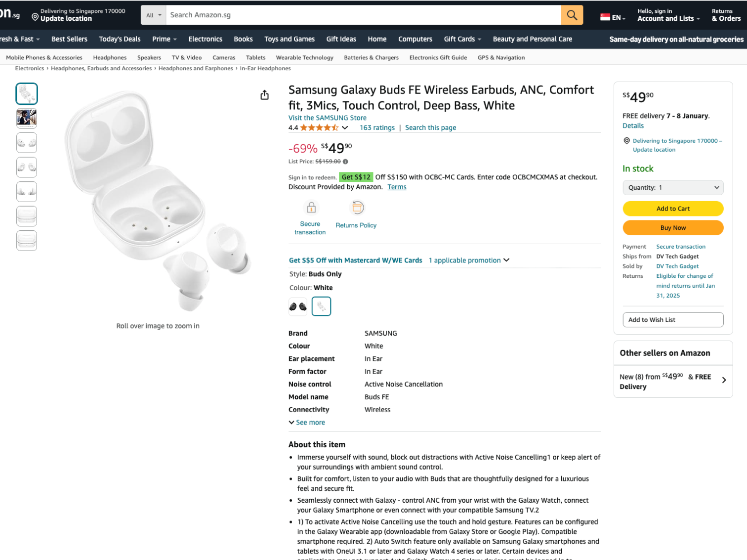This screenshot has width=747, height=560.
Task: Open Today's Deals in navigation bar
Action: 120,39
